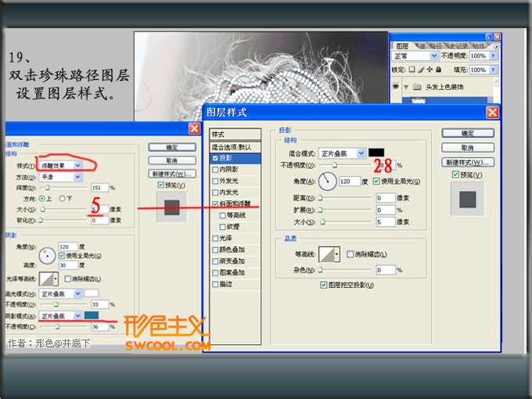Select the bevel direction 上 radio
532x399 pixels.
pos(41,199)
